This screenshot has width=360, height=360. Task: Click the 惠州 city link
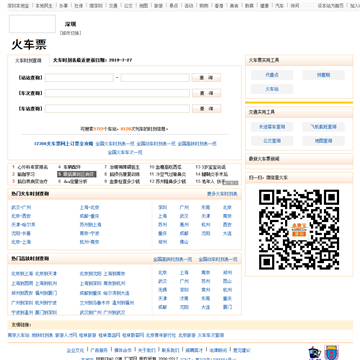[184, 225]
